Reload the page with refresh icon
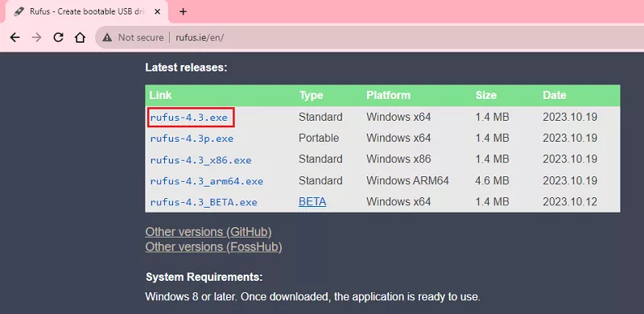 58,37
